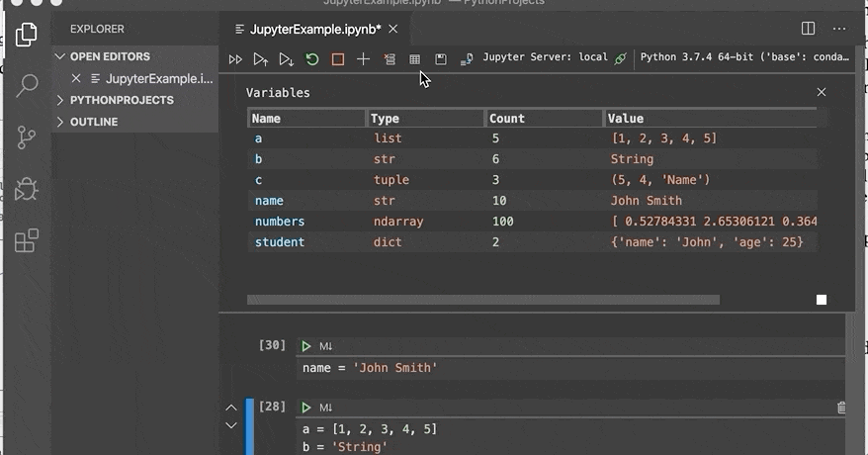Click variable 'a' in the table
The height and width of the screenshot is (455, 868).
pos(258,138)
